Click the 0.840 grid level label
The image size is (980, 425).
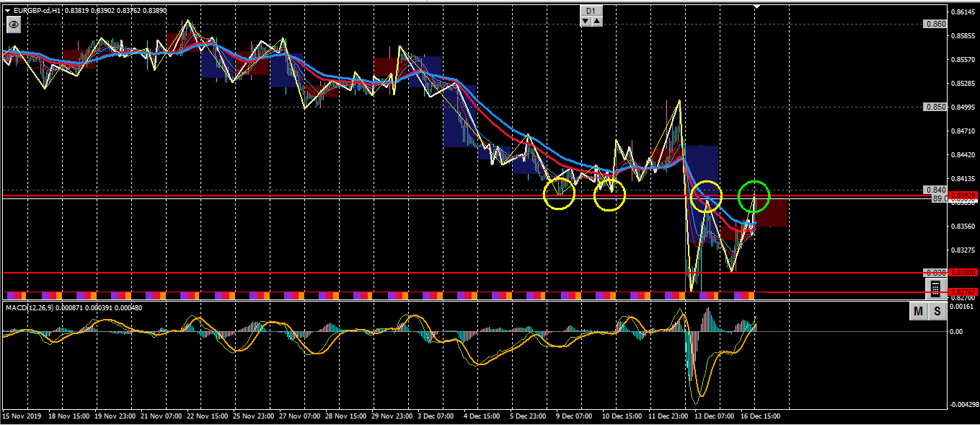(x=935, y=190)
